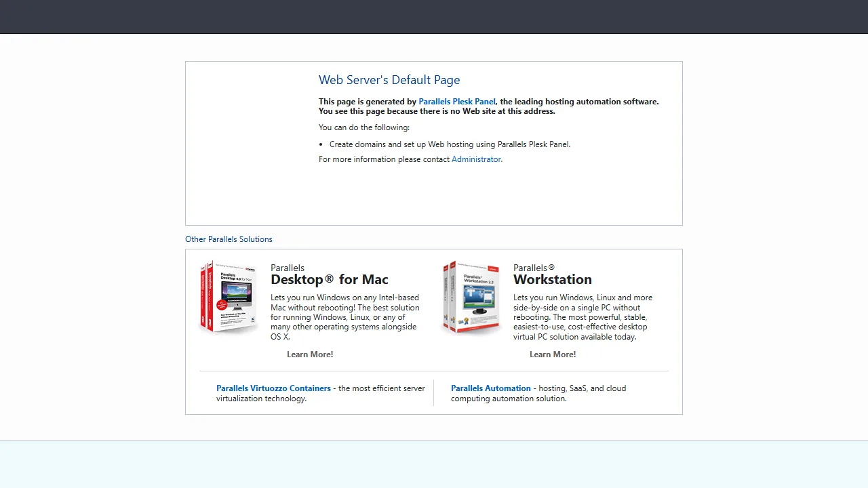Click the Parallels Desktop for Mac box image
This screenshot has width=868, height=488.
(x=229, y=297)
